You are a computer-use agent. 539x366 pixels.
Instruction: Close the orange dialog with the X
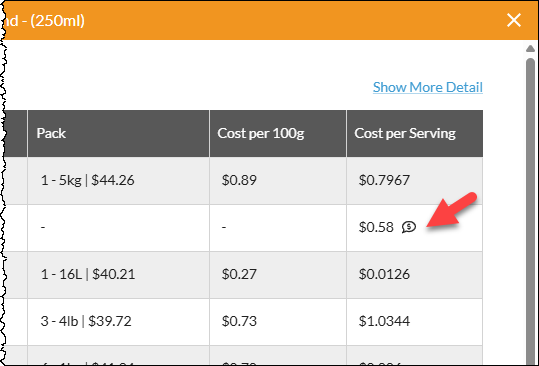pyautogui.click(x=514, y=20)
